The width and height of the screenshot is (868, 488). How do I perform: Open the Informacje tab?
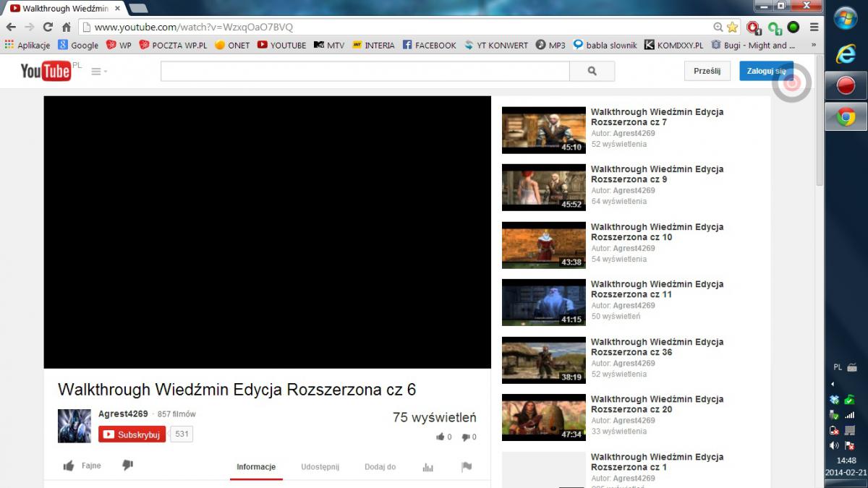pyautogui.click(x=256, y=467)
